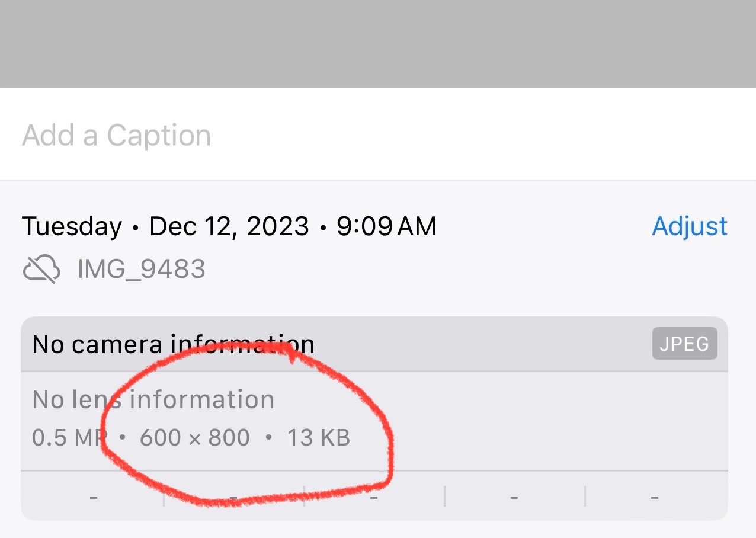
Task: Tap the last empty cell in exposure row
Action: [655, 497]
